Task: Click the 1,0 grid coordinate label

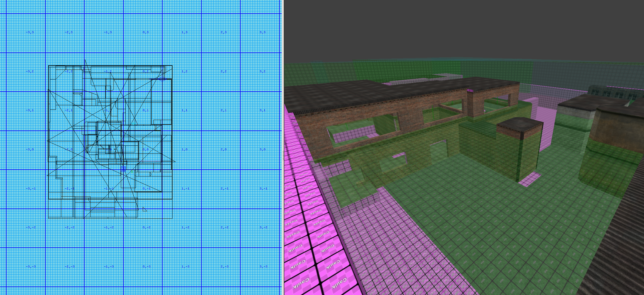Action: click(184, 149)
